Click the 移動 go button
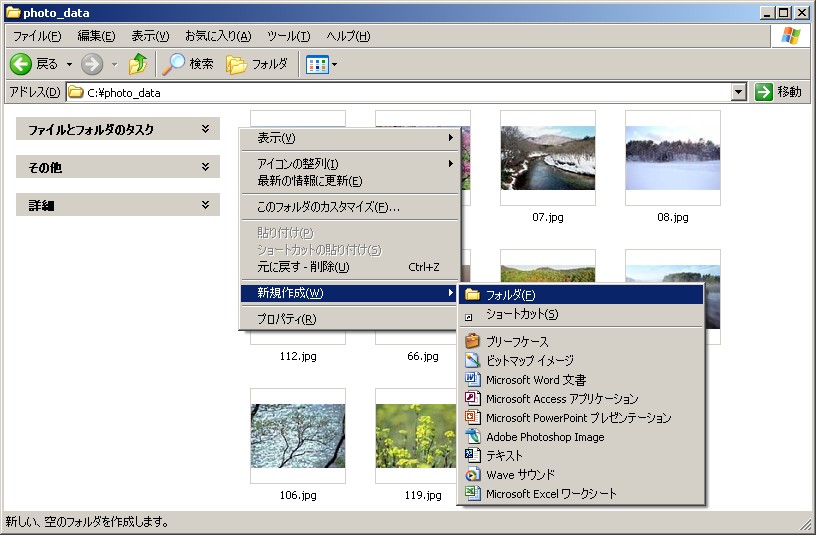Image resolution: width=816 pixels, height=535 pixels. click(x=778, y=92)
